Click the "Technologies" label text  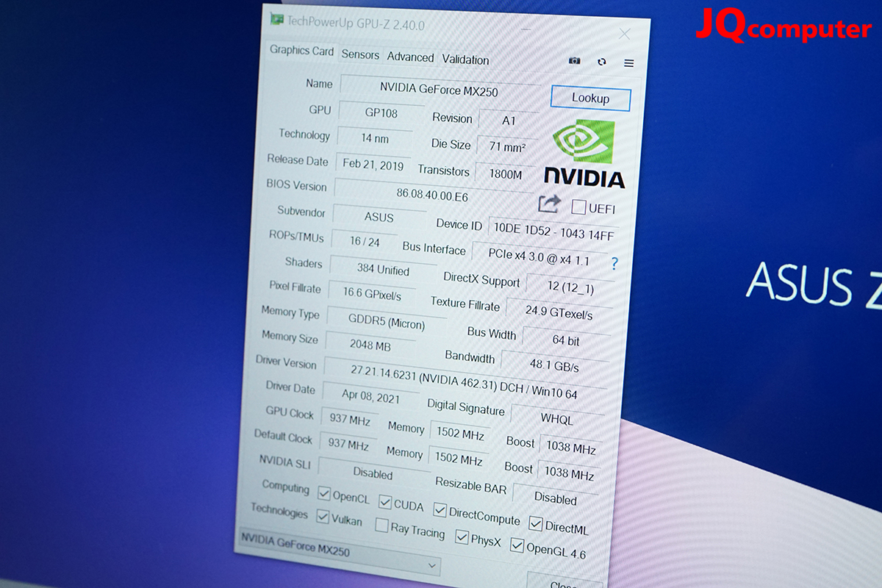[x=279, y=510]
